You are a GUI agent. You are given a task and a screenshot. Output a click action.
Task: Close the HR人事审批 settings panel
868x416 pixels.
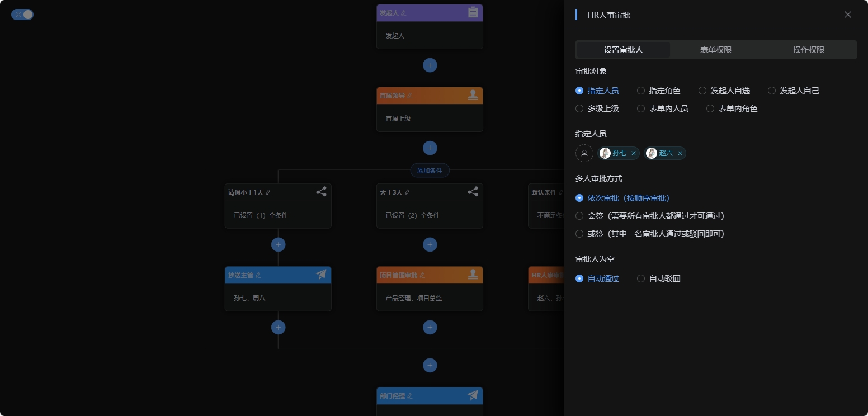tap(848, 15)
